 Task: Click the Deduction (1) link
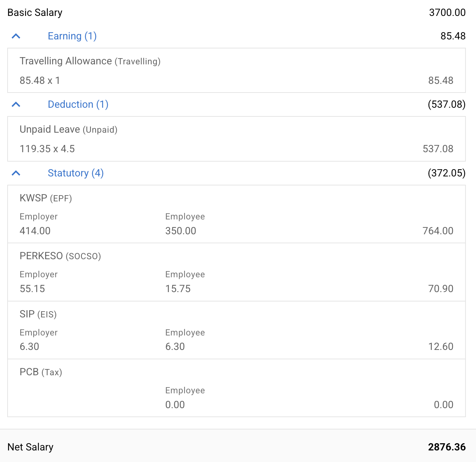78,104
